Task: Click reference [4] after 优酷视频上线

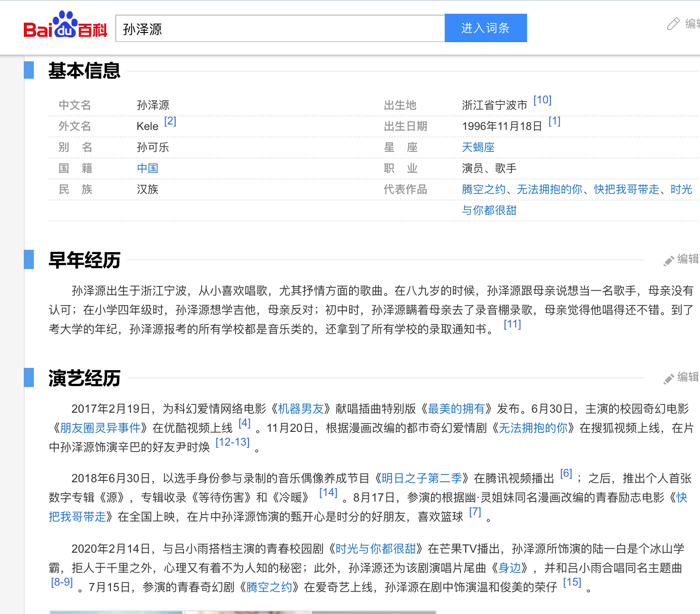Action: 245,423
